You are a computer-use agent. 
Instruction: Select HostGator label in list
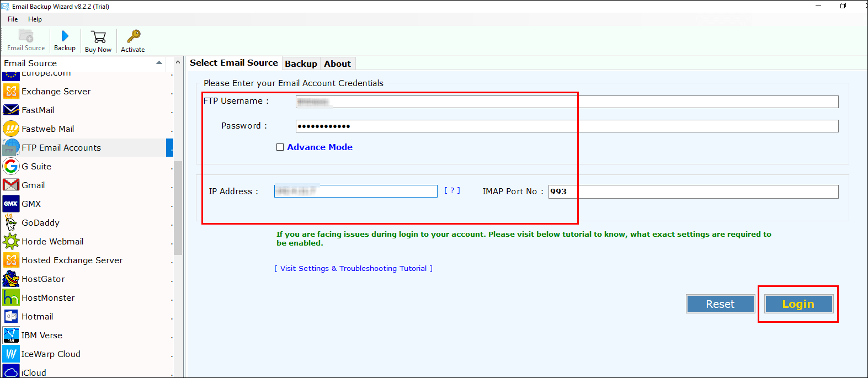(x=43, y=279)
